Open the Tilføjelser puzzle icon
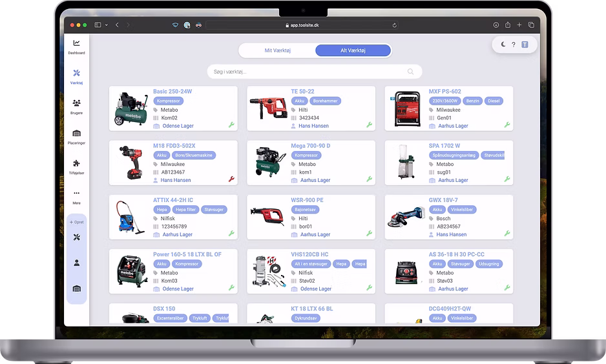Image resolution: width=606 pixels, height=364 pixels. tap(76, 163)
